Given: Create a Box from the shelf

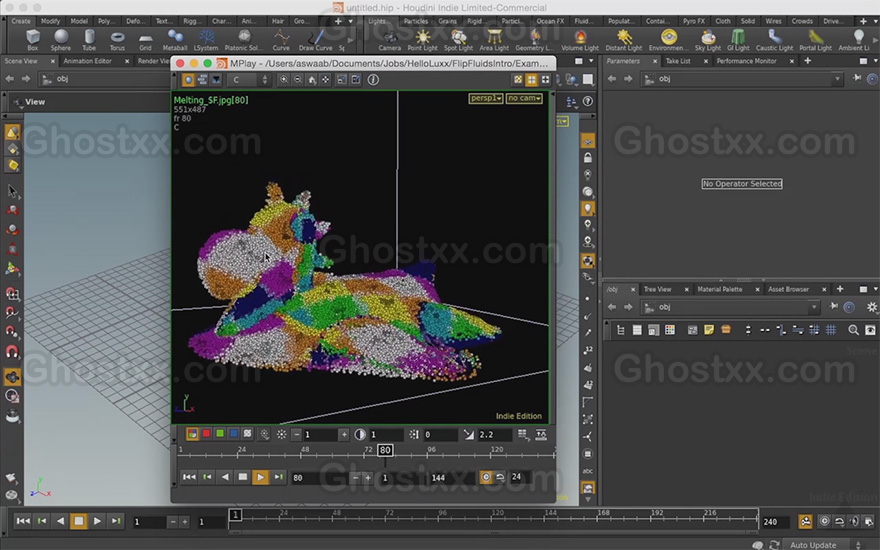Looking at the screenshot, I should point(33,39).
